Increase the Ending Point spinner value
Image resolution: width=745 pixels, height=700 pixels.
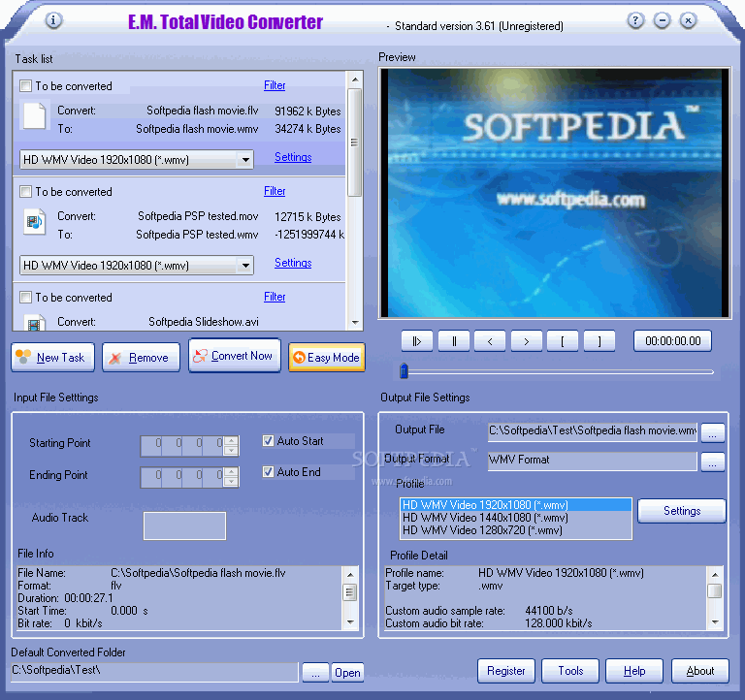click(x=231, y=471)
